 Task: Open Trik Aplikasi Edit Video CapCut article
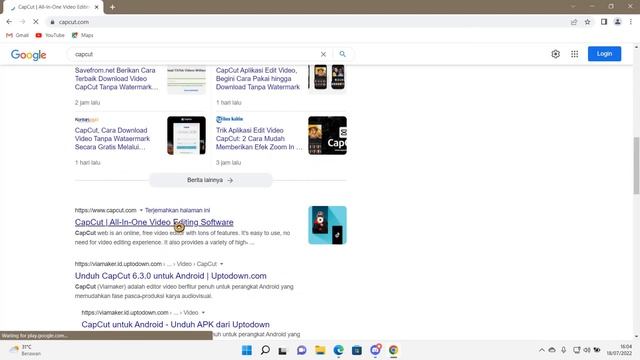[x=259, y=138]
